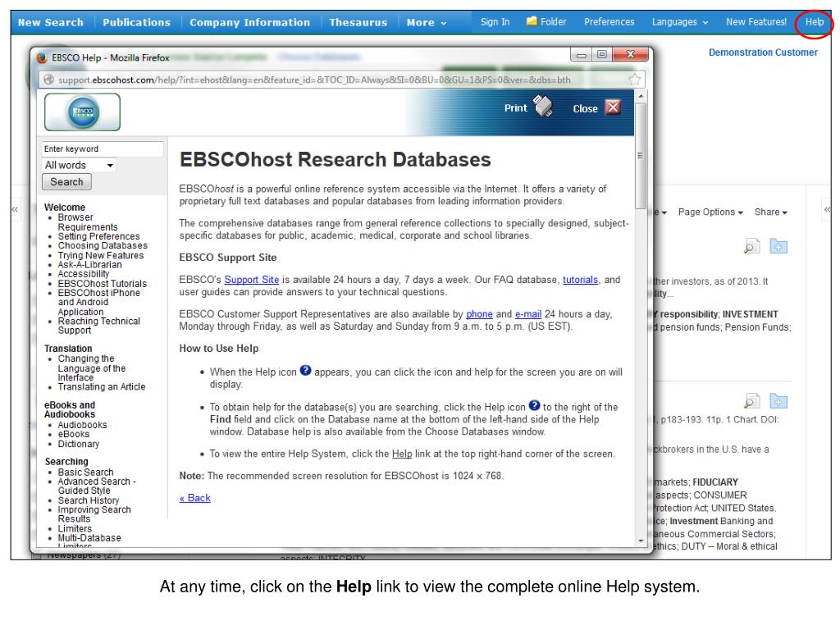Image resolution: width=840 pixels, height=630 pixels.
Task: Click Sign In in top toolbar
Action: pyautogui.click(x=495, y=22)
